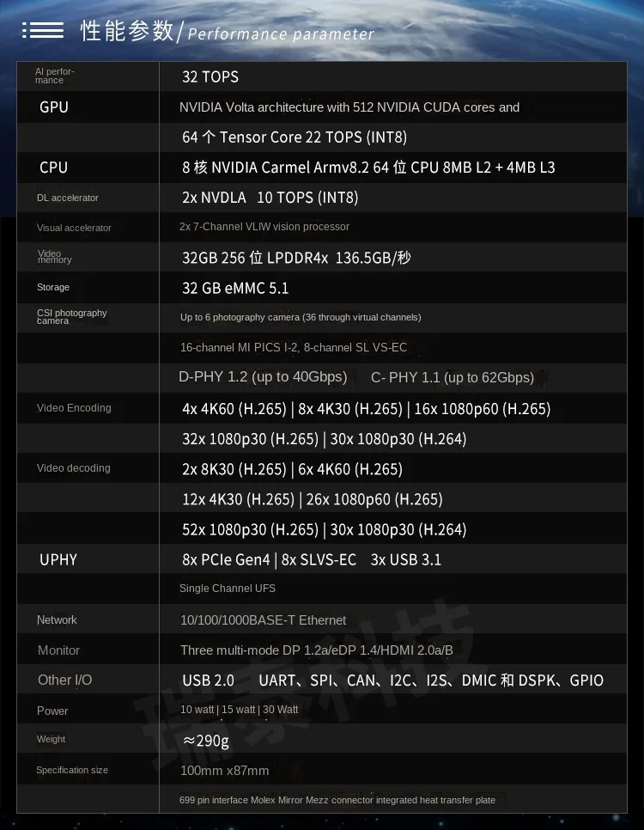Image resolution: width=644 pixels, height=830 pixels.
Task: Click the Video decoding label
Action: 74,468
